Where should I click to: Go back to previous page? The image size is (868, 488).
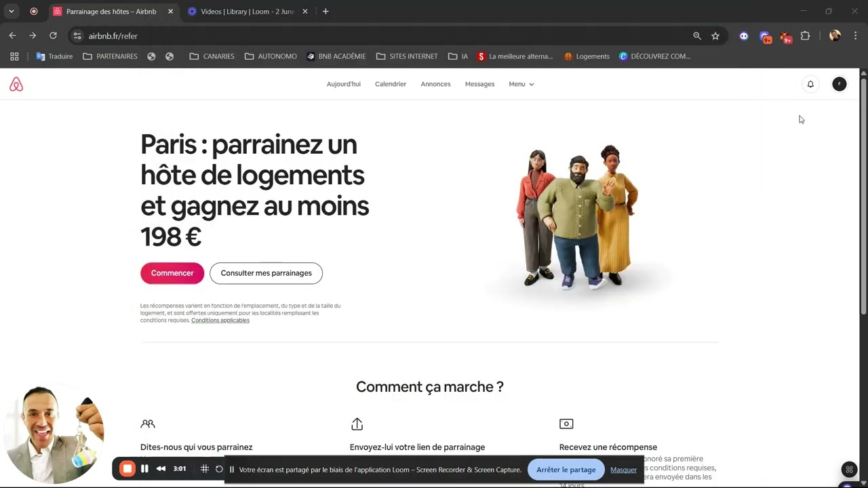pyautogui.click(x=12, y=36)
